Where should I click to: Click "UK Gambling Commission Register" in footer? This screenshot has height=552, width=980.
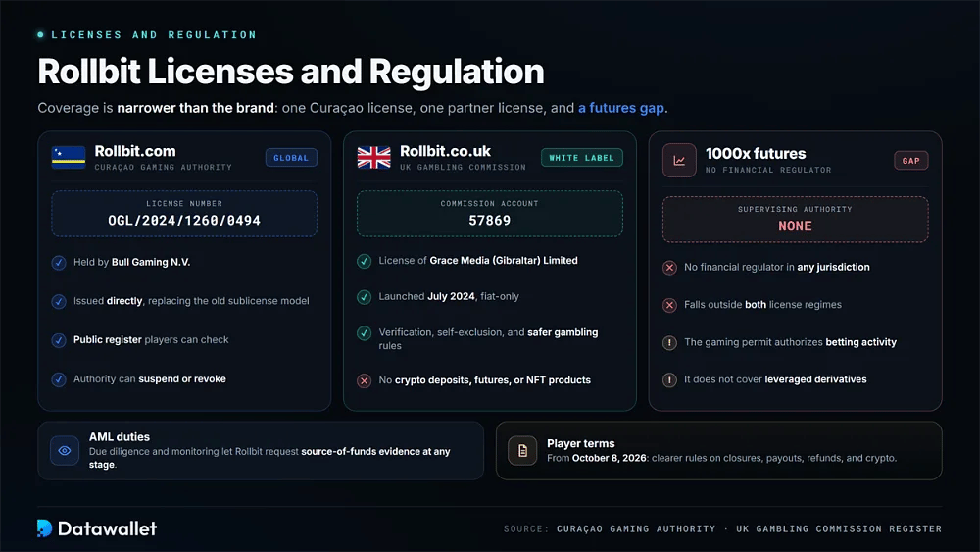pyautogui.click(x=839, y=528)
